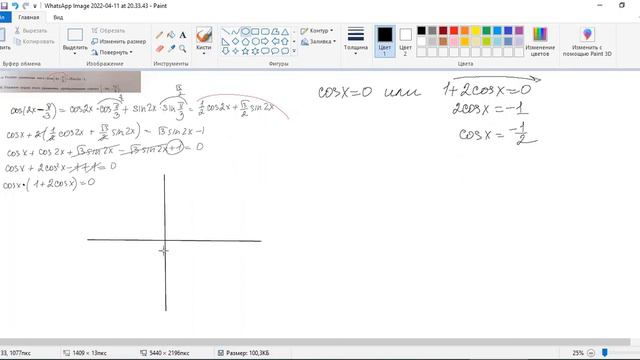Open the Выделить selection dropdown arrow

(x=75, y=53)
